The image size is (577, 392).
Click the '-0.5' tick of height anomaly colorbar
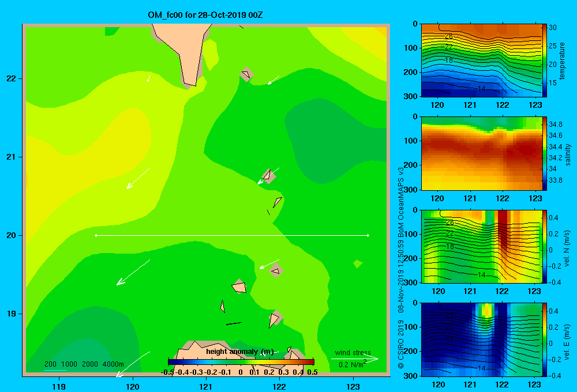(x=167, y=372)
